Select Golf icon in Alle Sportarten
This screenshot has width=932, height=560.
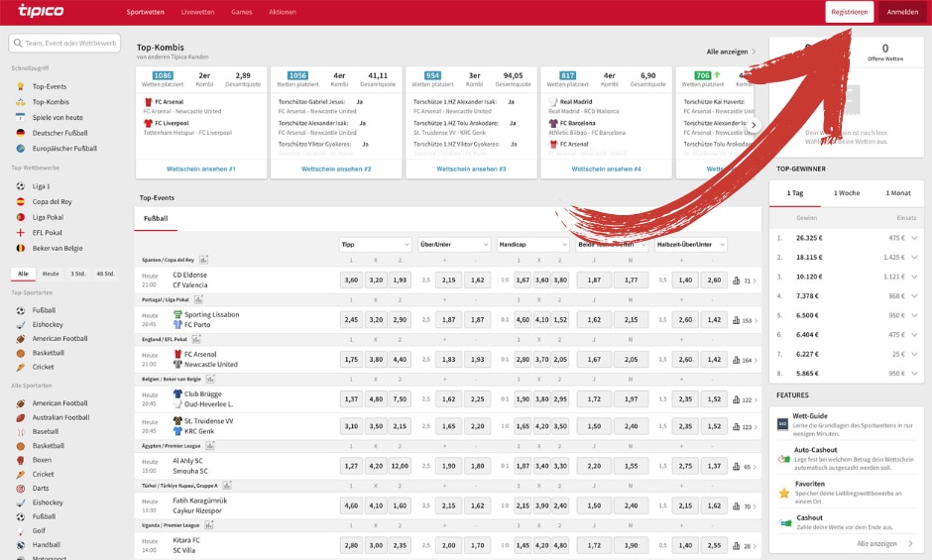click(x=21, y=530)
